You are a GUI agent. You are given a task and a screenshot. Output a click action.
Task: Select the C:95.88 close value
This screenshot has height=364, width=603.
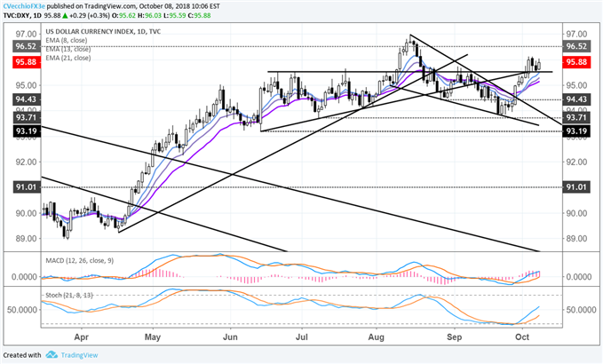(x=200, y=16)
